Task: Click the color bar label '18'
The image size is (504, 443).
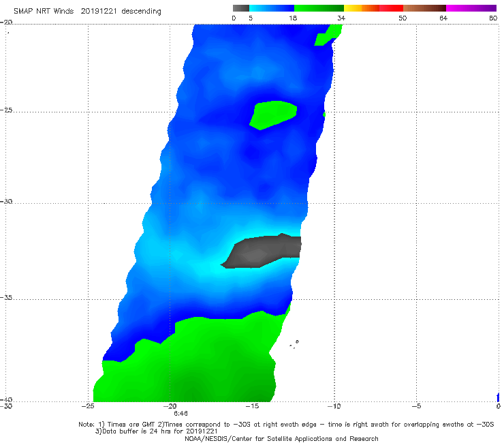Action: click(293, 18)
